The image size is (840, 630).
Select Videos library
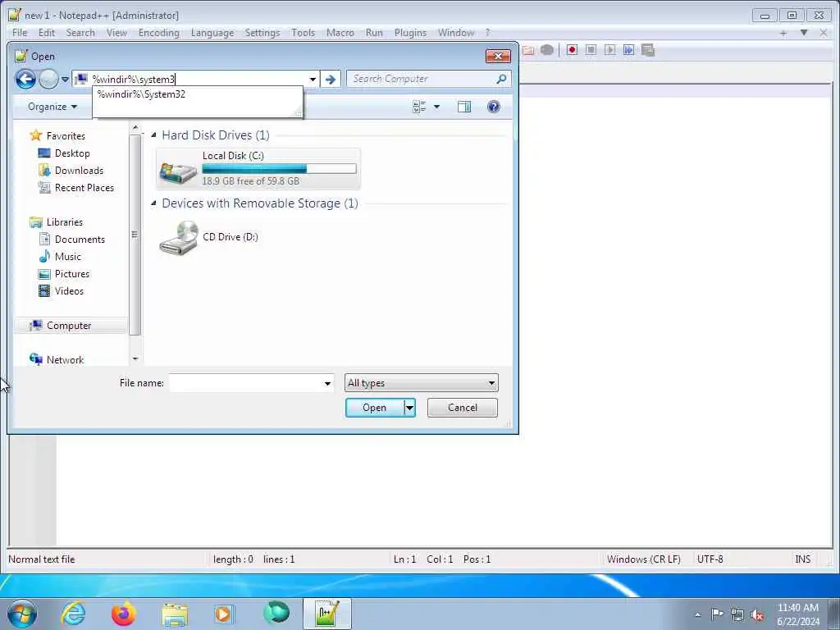coord(69,291)
